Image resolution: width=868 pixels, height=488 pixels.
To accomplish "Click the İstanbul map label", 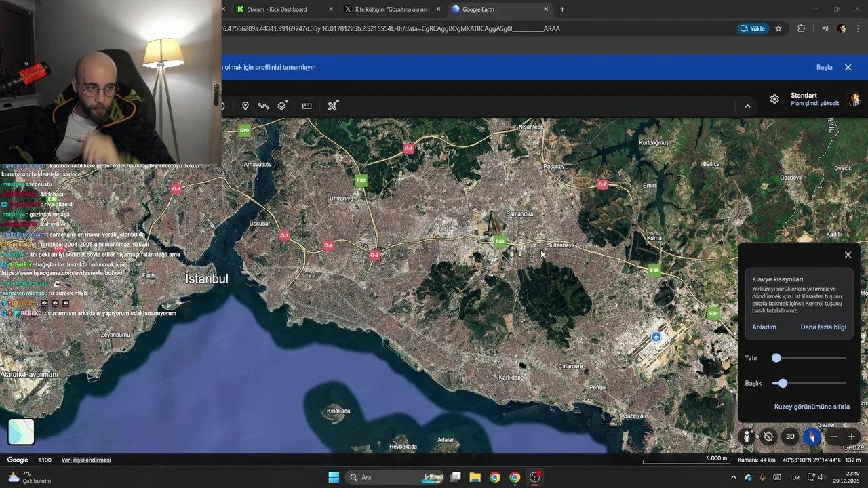I will coord(207,279).
